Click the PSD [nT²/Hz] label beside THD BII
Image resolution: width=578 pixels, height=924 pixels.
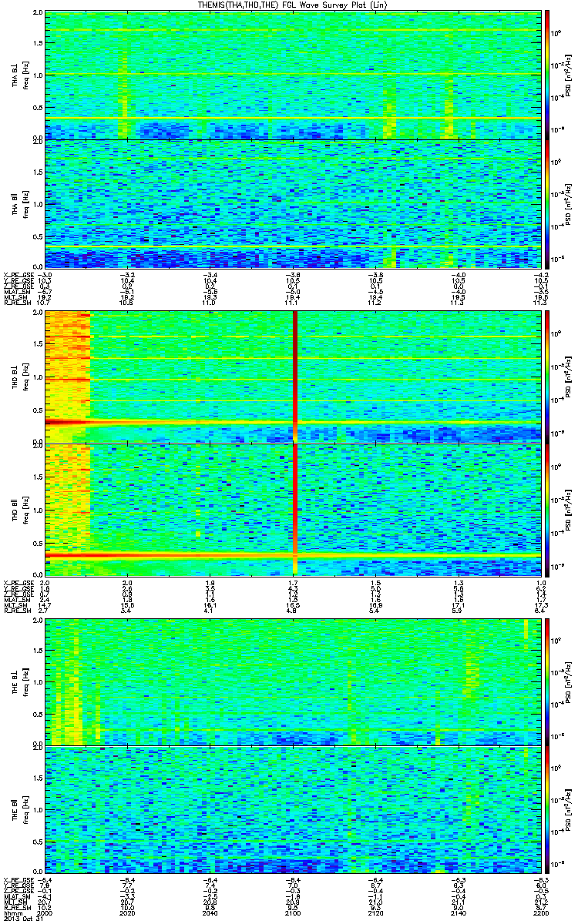coord(569,508)
